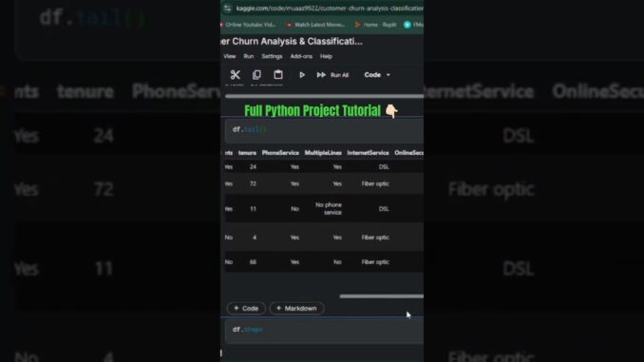Click the MultipleLines column header
This screenshot has height=362, width=644.
pos(323,153)
